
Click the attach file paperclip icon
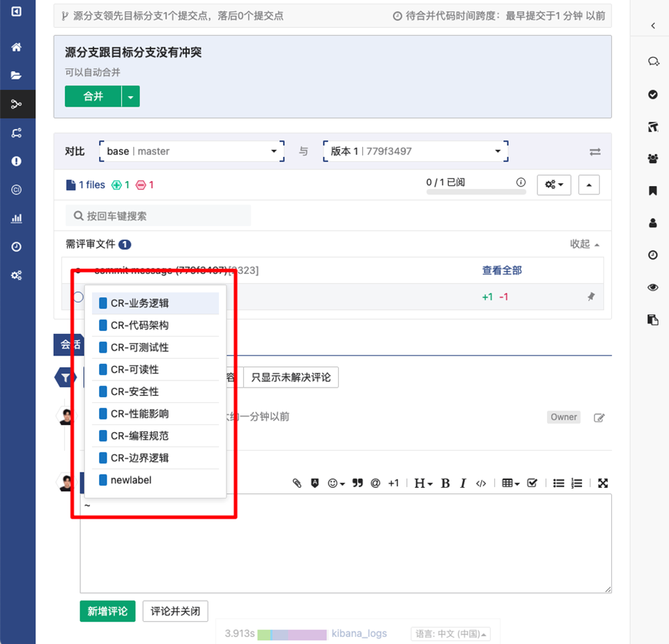(x=297, y=483)
